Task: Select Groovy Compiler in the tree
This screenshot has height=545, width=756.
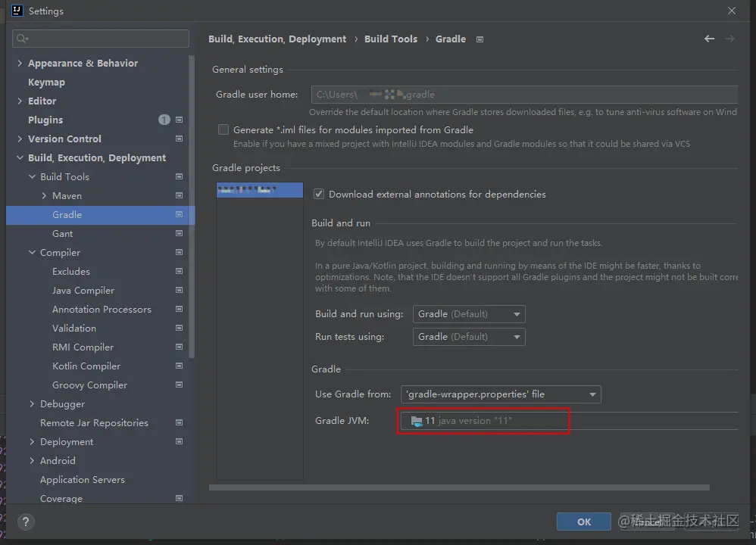Action: [89, 385]
